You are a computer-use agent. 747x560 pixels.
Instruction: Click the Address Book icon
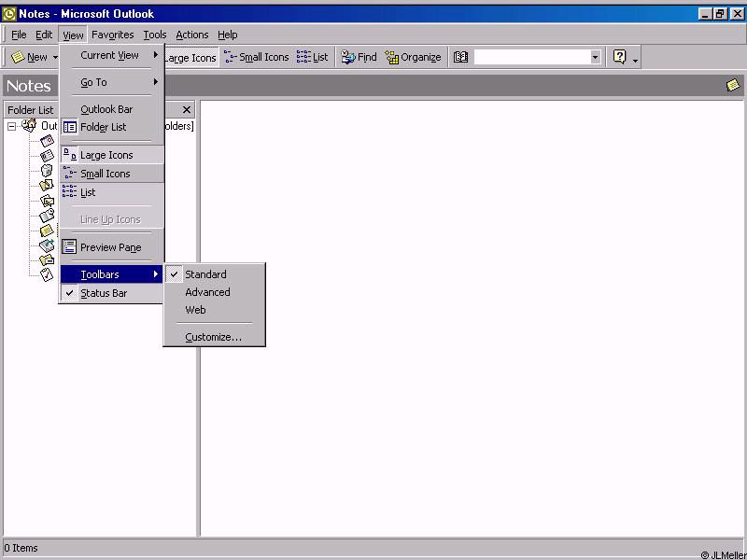point(460,57)
